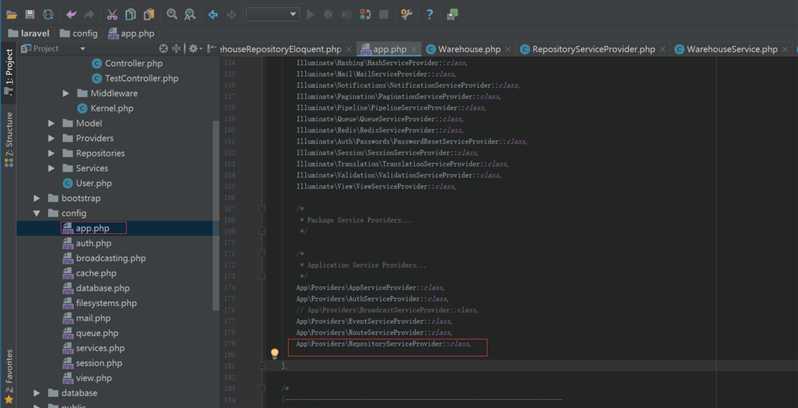Hide the Project tool window
The height and width of the screenshot is (408, 798).
tap(210, 49)
